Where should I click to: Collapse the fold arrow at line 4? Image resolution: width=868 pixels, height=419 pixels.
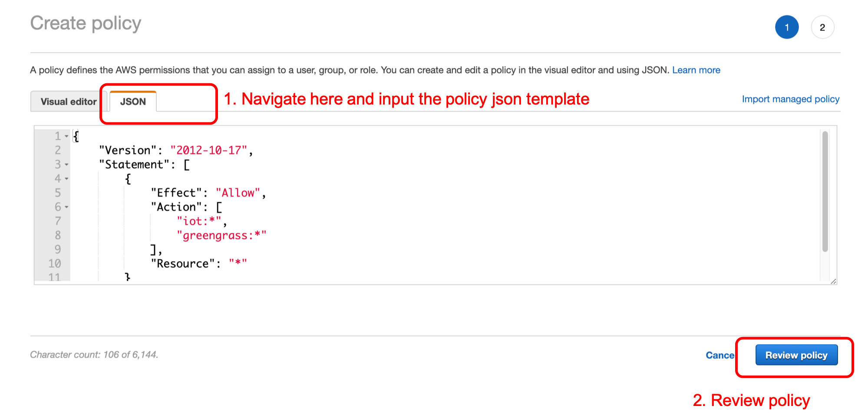[x=66, y=179]
